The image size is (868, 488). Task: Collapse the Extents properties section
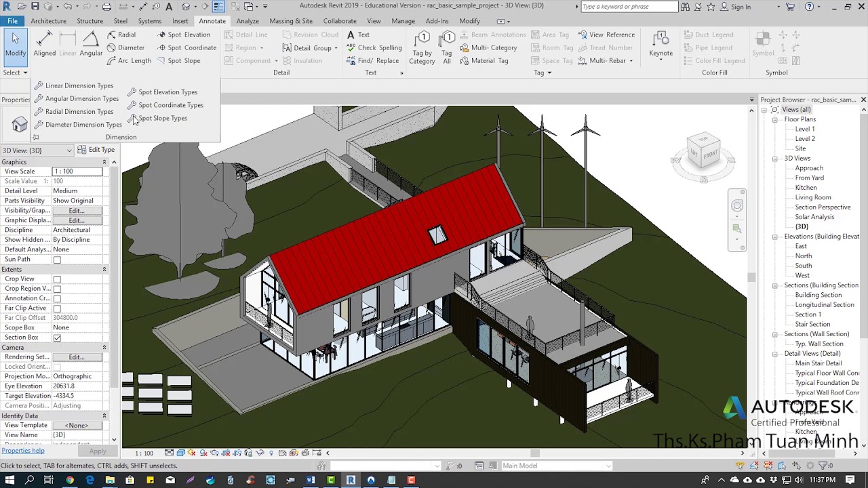[x=104, y=269]
